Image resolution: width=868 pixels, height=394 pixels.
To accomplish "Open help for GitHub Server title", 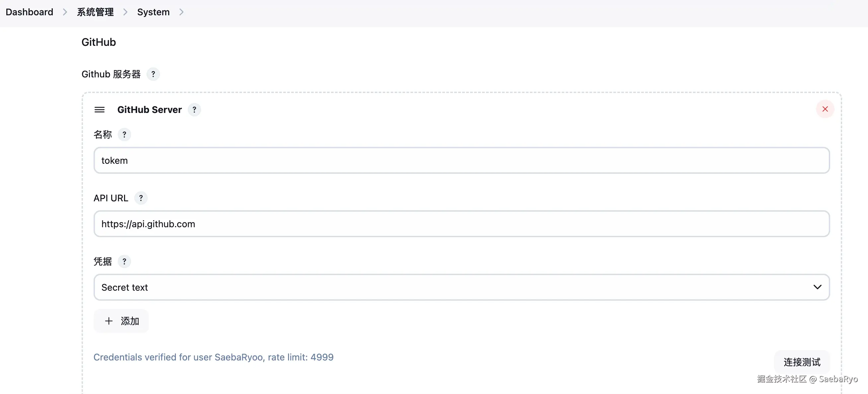I will pos(194,110).
